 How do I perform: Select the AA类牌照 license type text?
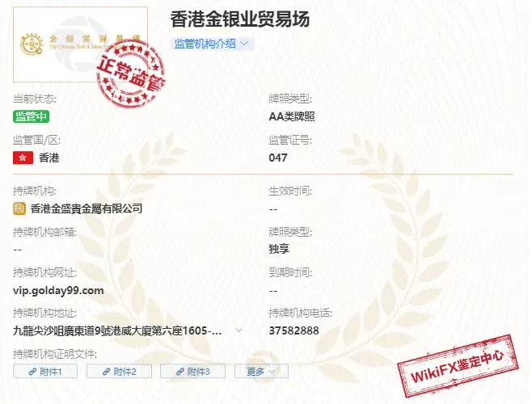coord(292,116)
